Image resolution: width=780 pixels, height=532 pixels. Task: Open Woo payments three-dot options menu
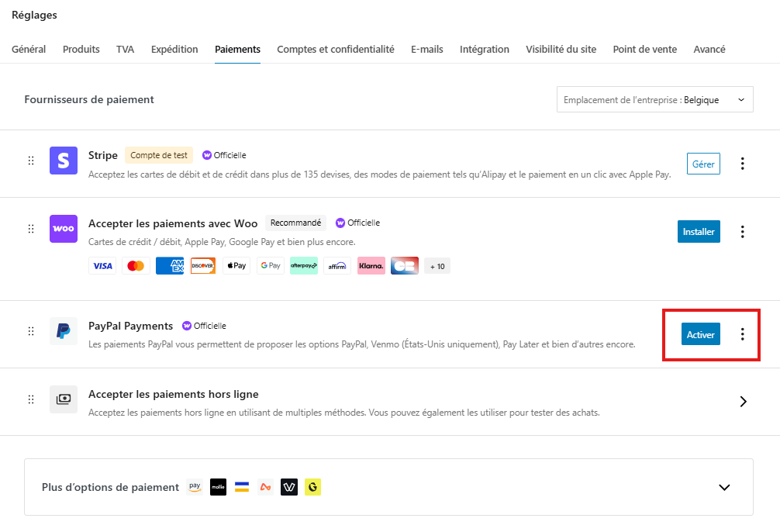[742, 231]
